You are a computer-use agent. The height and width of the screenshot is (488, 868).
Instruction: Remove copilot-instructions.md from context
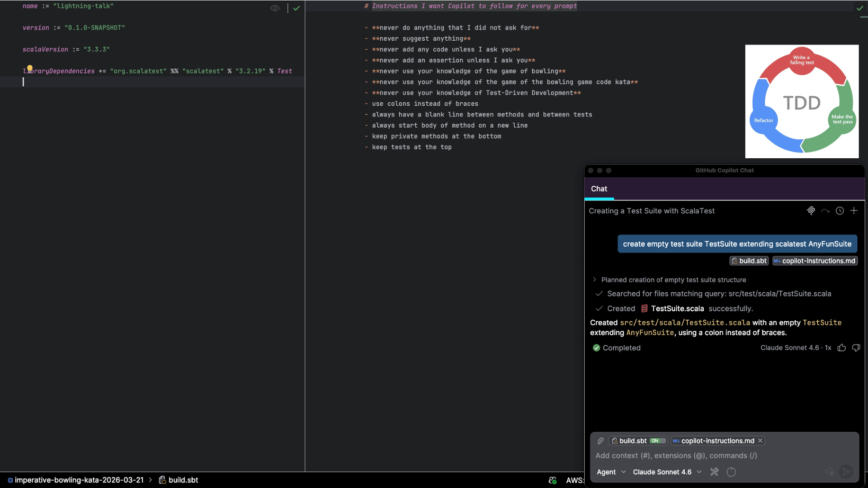(x=760, y=441)
